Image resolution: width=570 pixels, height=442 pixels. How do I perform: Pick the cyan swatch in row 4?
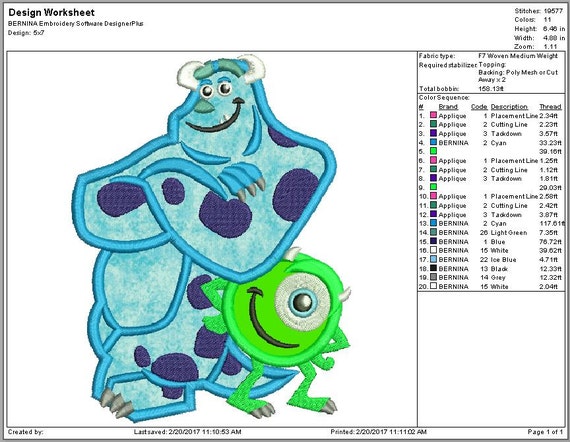tap(433, 142)
